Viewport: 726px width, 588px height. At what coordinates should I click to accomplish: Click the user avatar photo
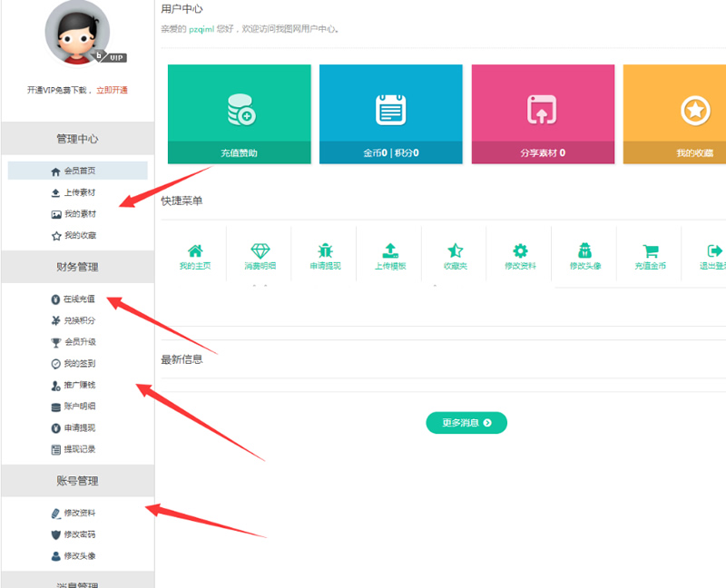point(77,33)
